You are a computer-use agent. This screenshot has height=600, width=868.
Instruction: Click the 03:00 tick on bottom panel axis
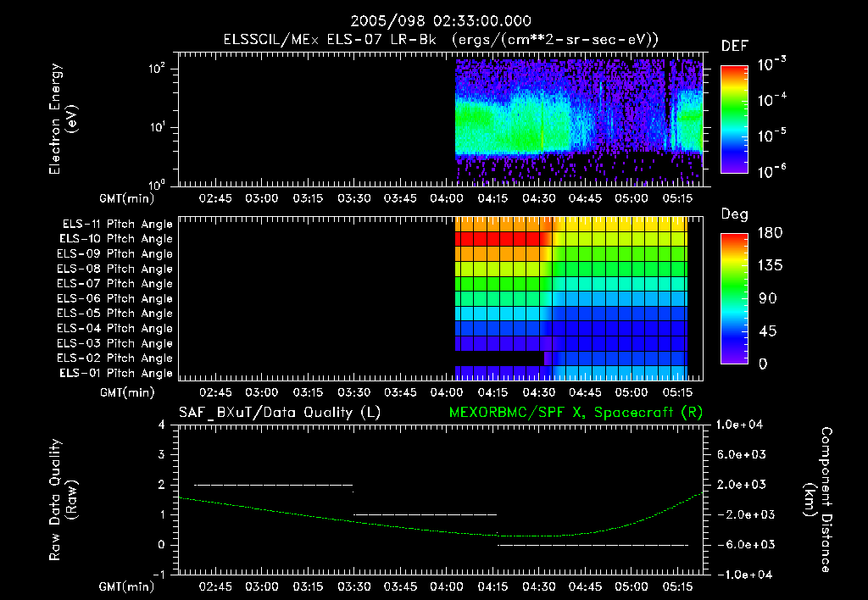click(262, 586)
